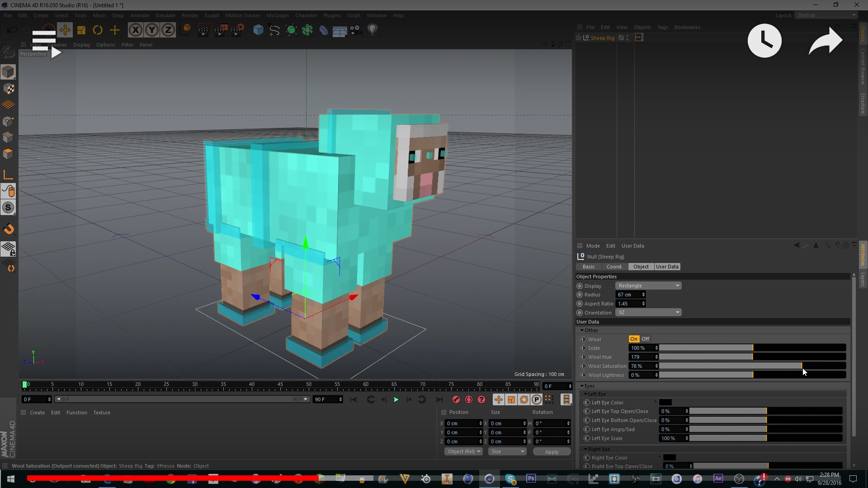This screenshot has width=868, height=488.
Task: Open the Simulate menu
Action: coord(165,15)
